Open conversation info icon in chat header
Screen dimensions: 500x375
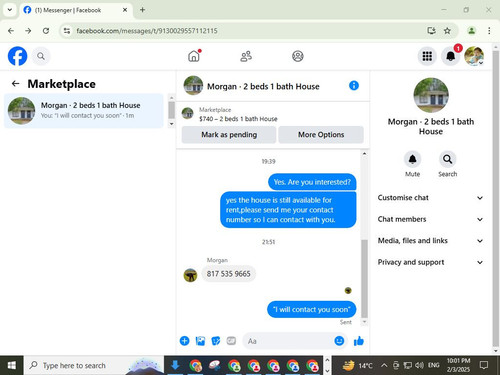[354, 86]
